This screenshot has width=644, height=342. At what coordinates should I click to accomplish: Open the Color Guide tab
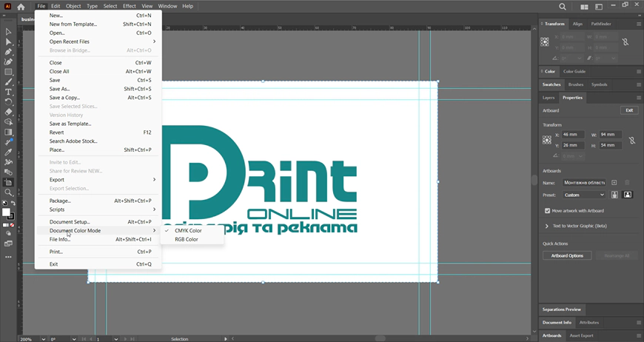point(574,72)
